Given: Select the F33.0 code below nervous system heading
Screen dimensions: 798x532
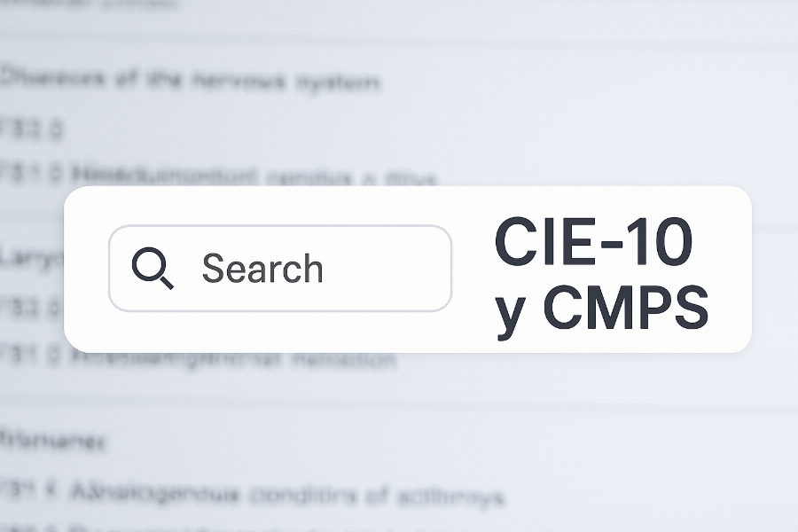Looking at the screenshot, I should click(x=32, y=130).
